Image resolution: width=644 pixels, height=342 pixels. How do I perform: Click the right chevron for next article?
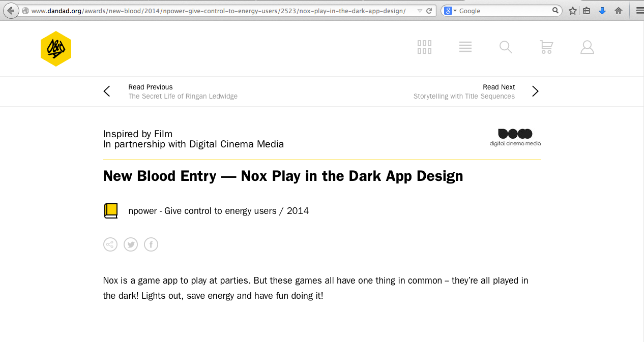point(535,91)
